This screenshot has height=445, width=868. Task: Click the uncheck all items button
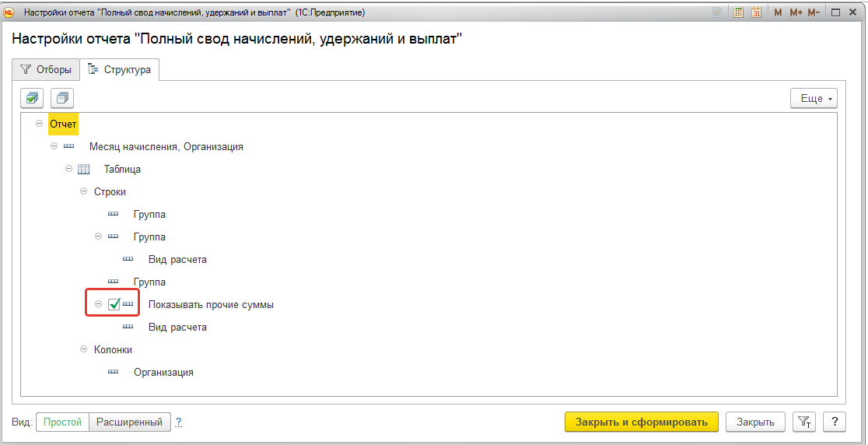(62, 99)
